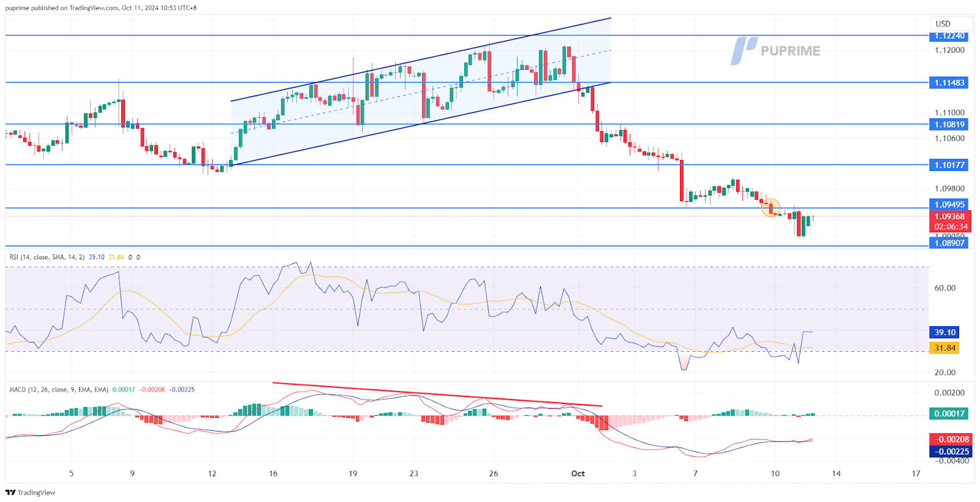Select the 1.12240 horizontal line price label
Screen dimensions: 980x502
(949, 36)
